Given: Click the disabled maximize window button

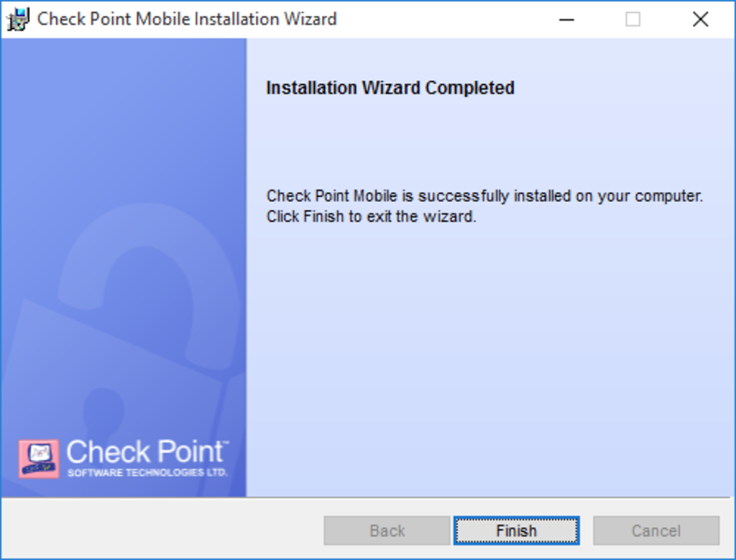Looking at the screenshot, I should tap(632, 20).
